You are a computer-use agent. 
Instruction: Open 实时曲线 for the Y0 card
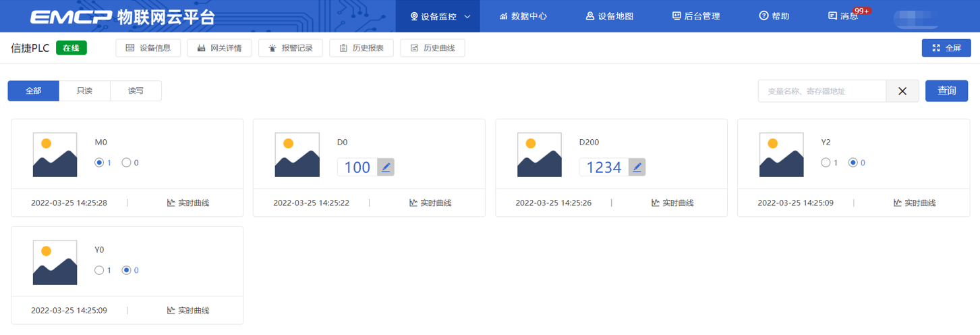[188, 311]
